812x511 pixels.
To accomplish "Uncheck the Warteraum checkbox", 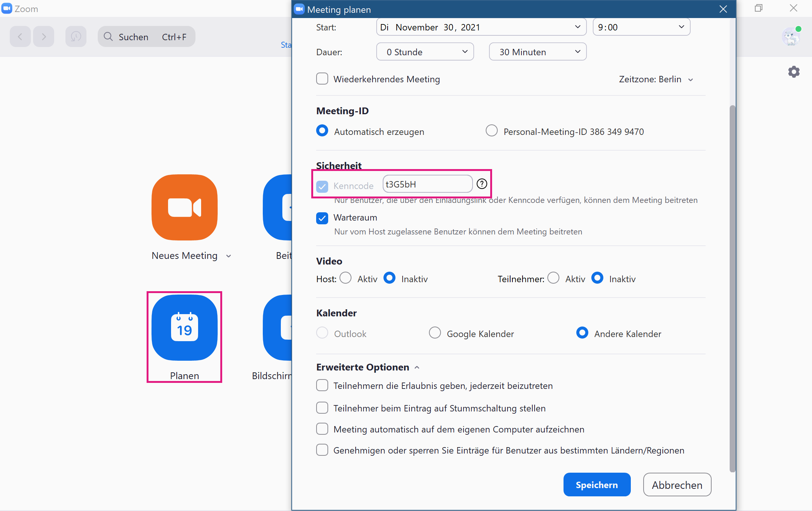I will pos(322,218).
